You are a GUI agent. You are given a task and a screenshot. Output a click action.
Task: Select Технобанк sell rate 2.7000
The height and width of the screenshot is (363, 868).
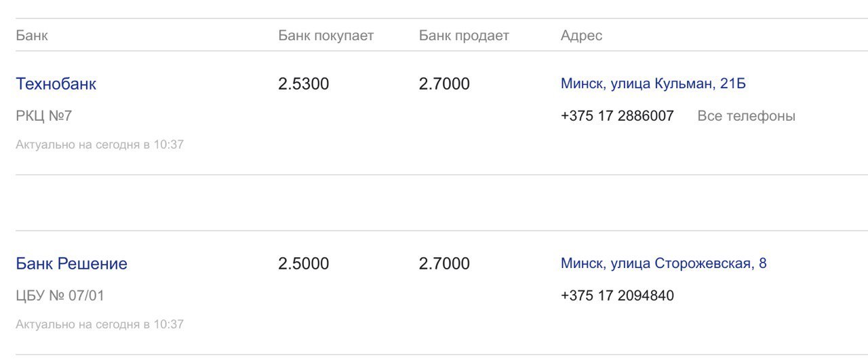click(444, 84)
